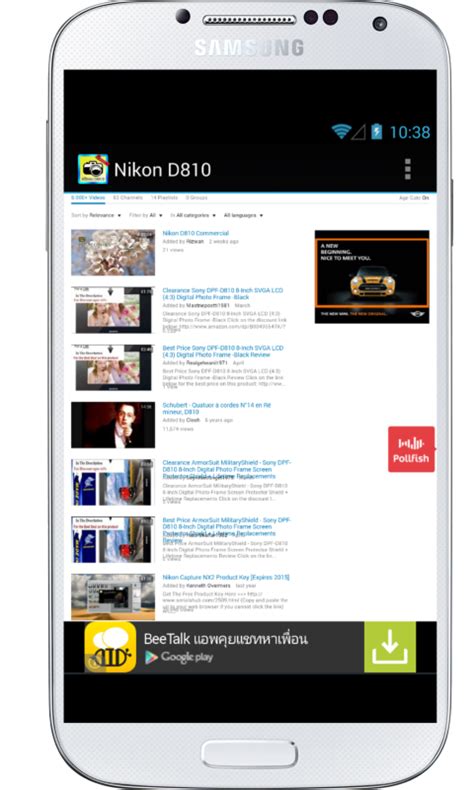This screenshot has height=790, width=474.
Task: Open the Filter by All dropdown
Action: point(146,215)
